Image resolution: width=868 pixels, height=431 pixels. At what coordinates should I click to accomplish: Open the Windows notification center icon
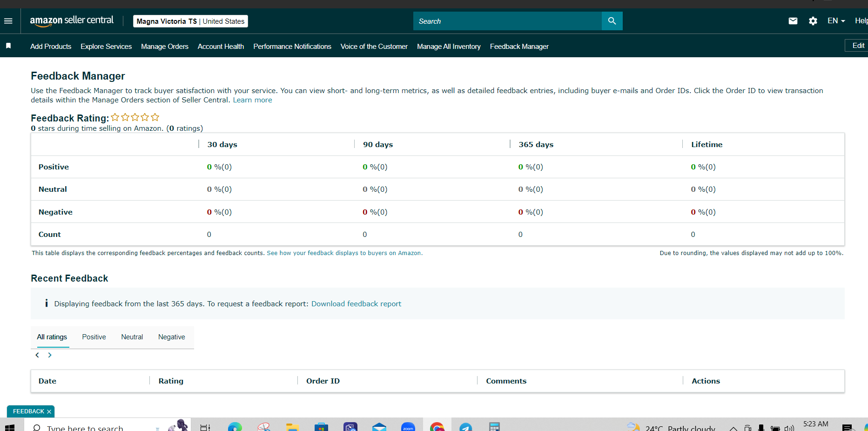847,428
